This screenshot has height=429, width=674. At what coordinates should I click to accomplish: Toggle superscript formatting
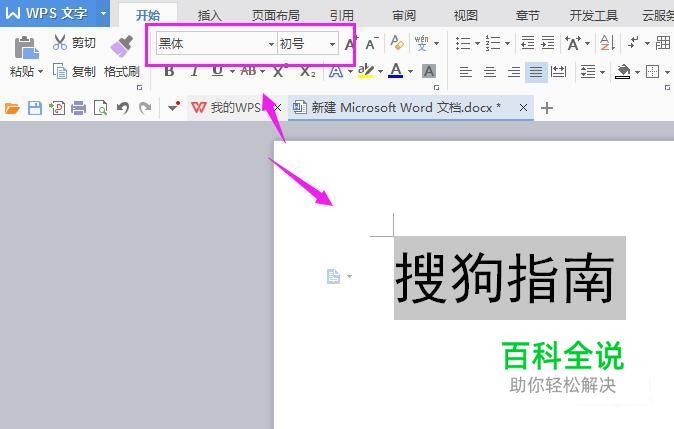click(x=280, y=71)
